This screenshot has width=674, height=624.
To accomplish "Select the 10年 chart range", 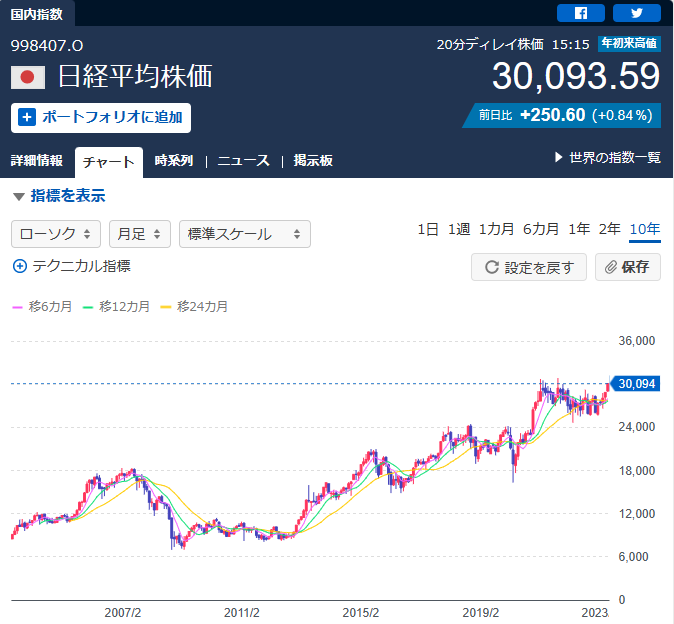I will 645,229.
